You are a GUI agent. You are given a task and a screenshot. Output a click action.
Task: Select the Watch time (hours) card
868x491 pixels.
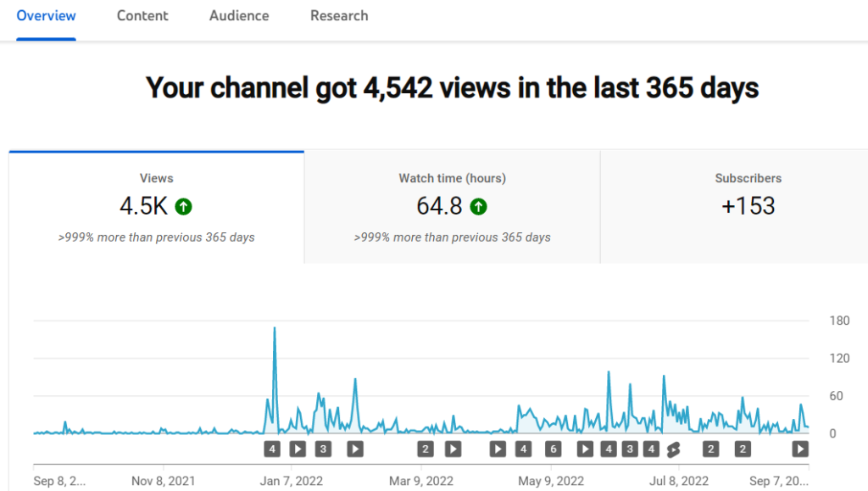453,207
